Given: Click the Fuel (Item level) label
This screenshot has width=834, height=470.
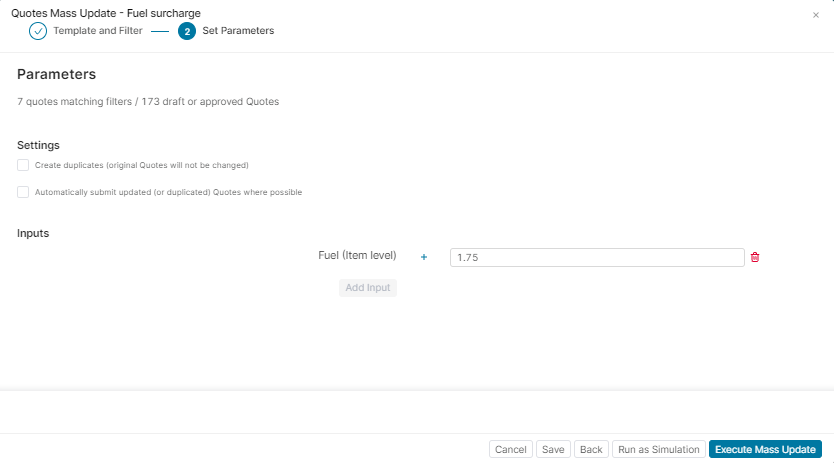Looking at the screenshot, I should tap(357, 256).
